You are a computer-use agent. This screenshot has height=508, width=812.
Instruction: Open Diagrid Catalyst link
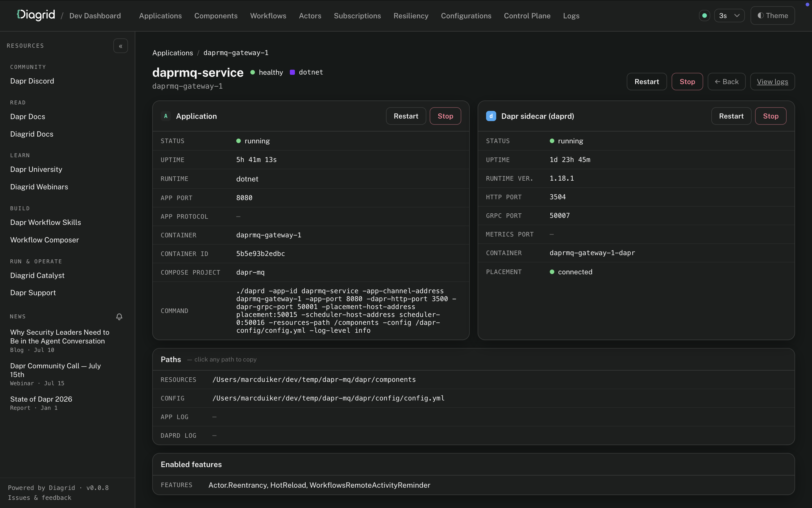(x=37, y=275)
